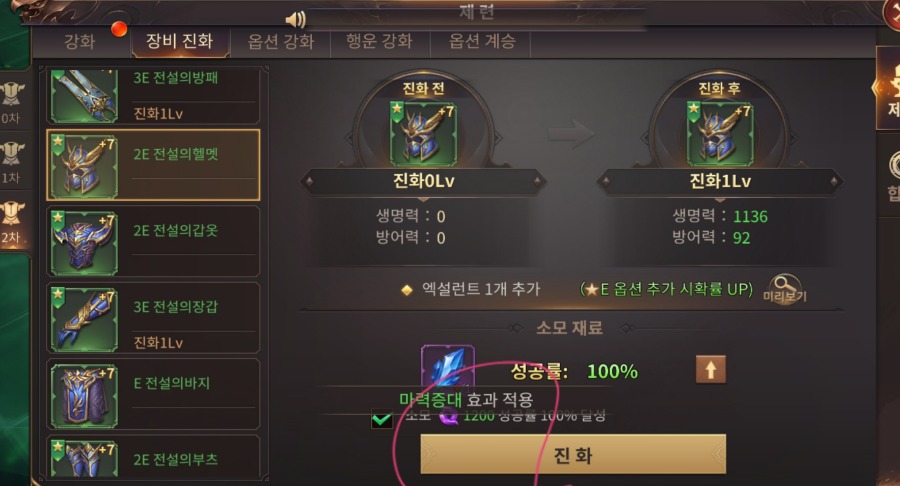Screen dimensions: 900x486
Task: Select E 전설의바지 in equipment list
Action: (x=153, y=394)
